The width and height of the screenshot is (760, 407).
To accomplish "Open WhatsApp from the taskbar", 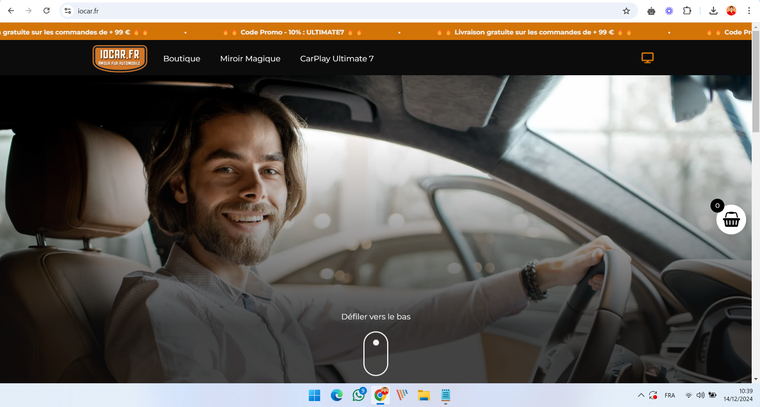I will coord(359,395).
